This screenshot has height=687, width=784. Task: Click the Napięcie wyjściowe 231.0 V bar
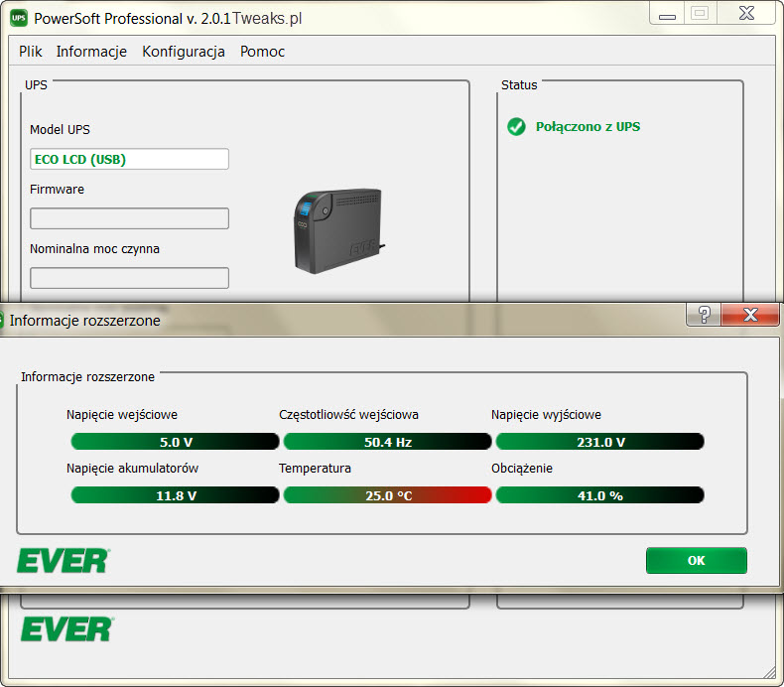[600, 442]
